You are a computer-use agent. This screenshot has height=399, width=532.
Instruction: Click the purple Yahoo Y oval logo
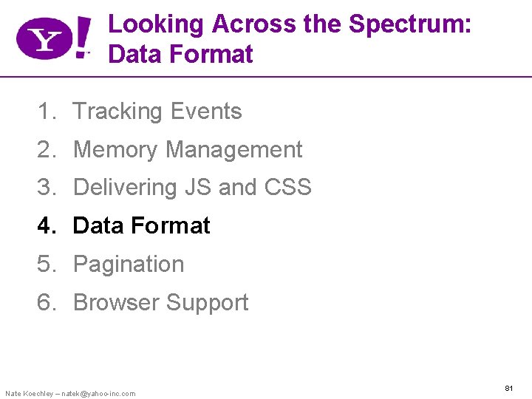point(44,38)
